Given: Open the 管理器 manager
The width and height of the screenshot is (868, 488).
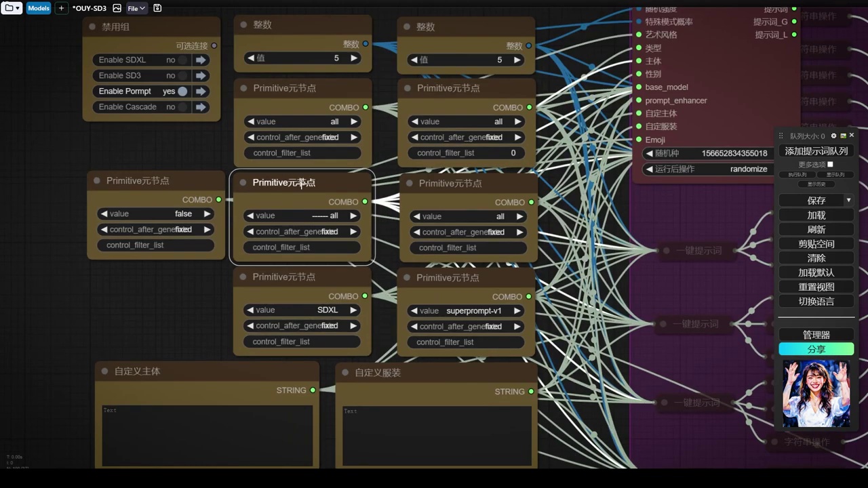Looking at the screenshot, I should [x=816, y=335].
